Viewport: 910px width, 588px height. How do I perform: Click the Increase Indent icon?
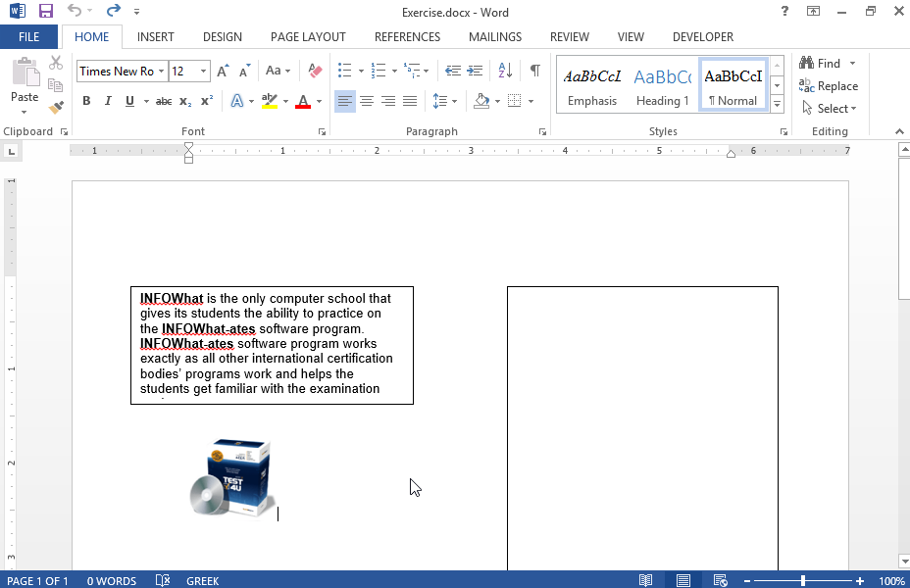tap(475, 71)
